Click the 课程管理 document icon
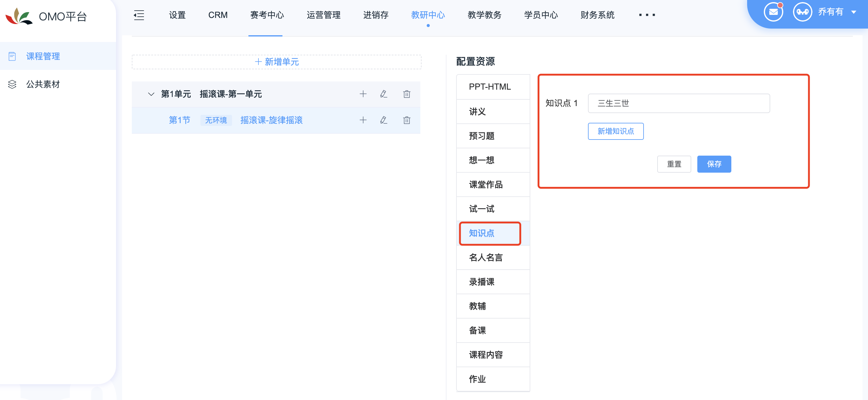 coord(12,56)
